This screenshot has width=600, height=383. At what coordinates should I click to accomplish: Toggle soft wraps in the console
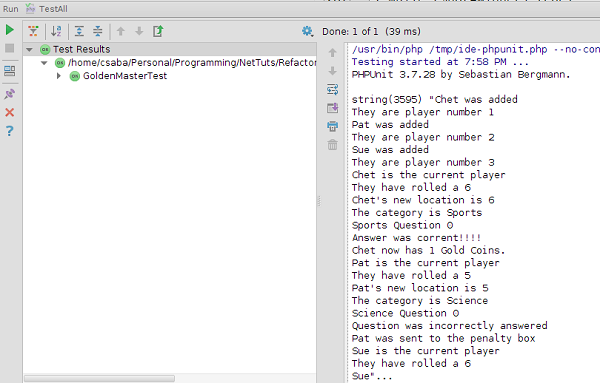(x=333, y=90)
